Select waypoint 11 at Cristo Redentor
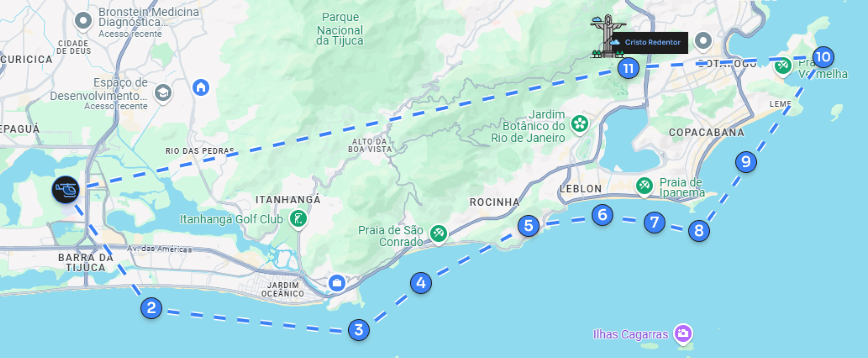Screen dimensions: 868x358 point(628,68)
